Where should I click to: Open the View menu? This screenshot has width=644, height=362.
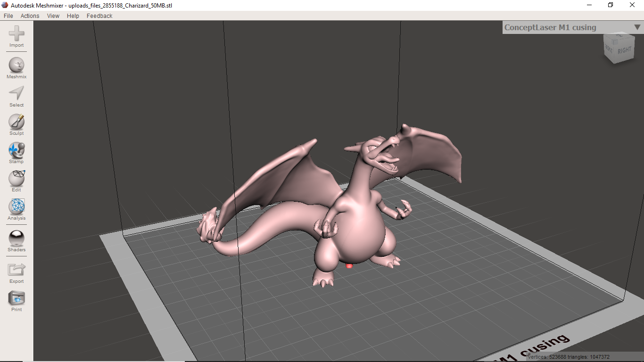tap(53, 16)
